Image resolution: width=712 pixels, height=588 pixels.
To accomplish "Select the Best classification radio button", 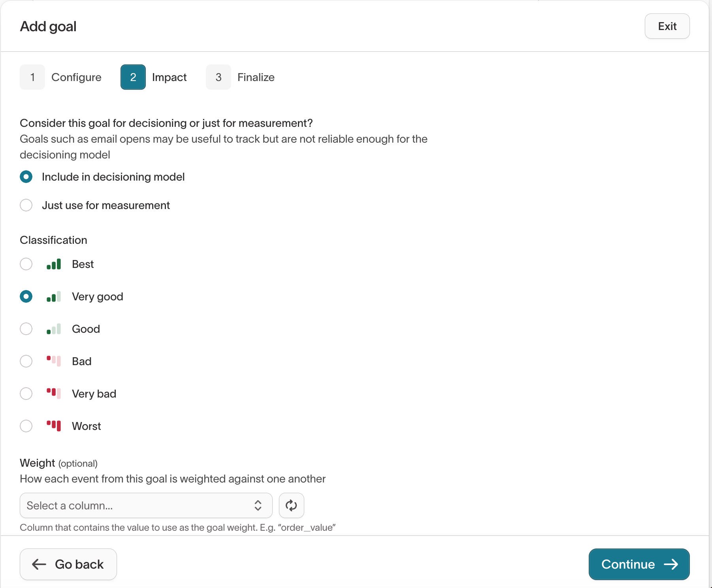I will [26, 264].
